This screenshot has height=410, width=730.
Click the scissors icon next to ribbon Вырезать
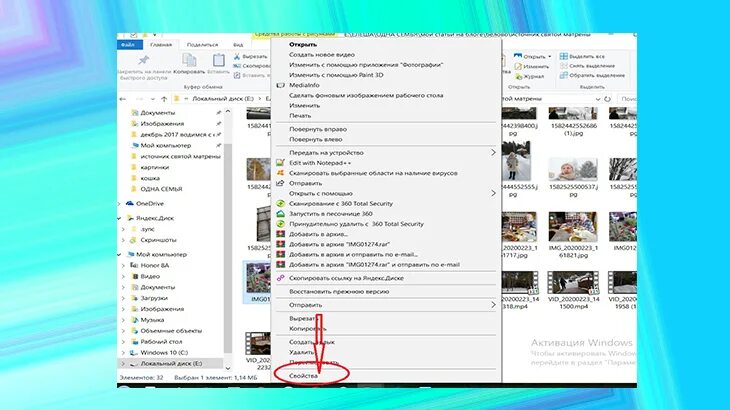[237, 56]
